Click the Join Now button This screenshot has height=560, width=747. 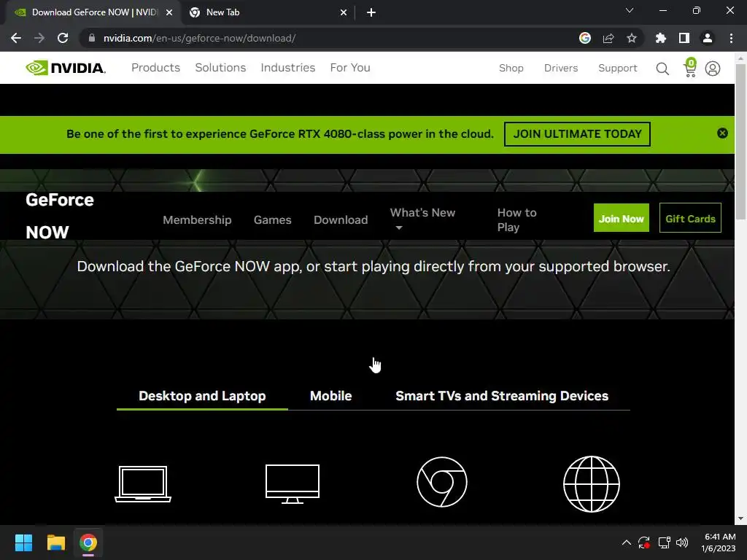coord(622,218)
